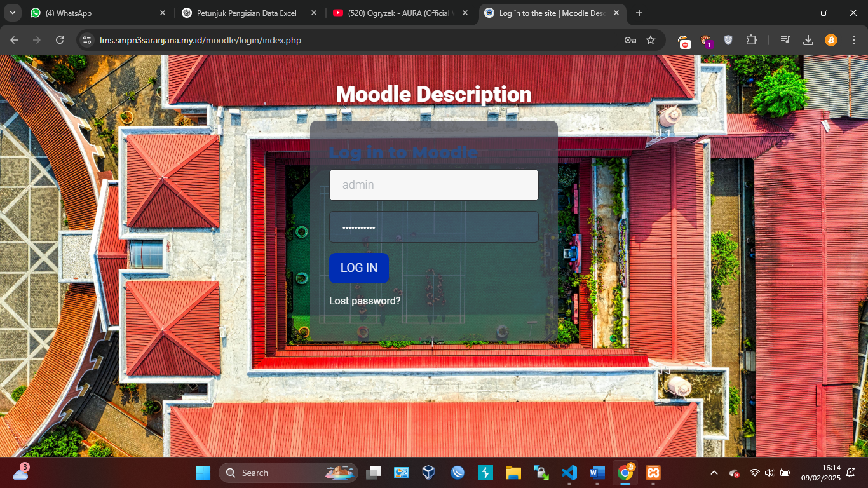Open Microsoft Word from the taskbar
The image size is (868, 488).
pos(597,473)
